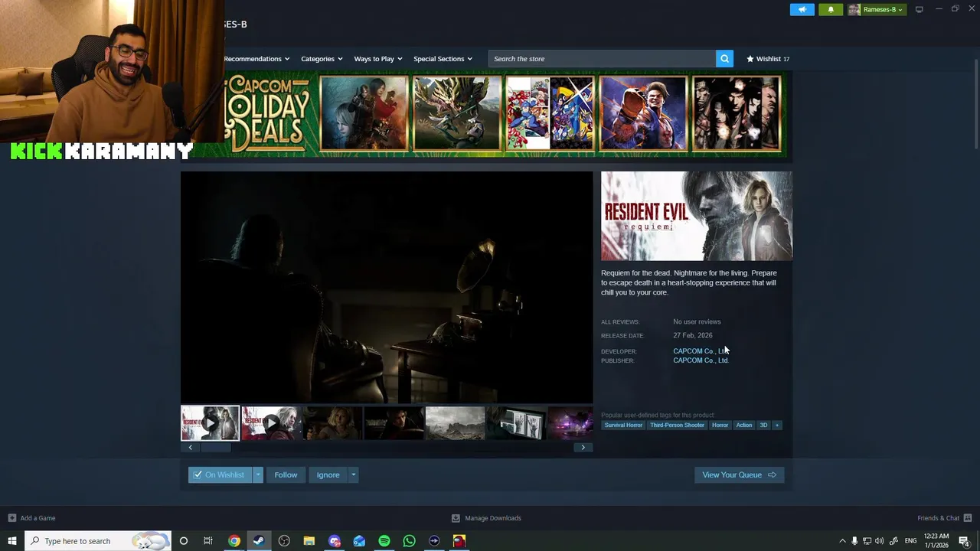
Task: Play the second trailer thumbnail
Action: [271, 423]
